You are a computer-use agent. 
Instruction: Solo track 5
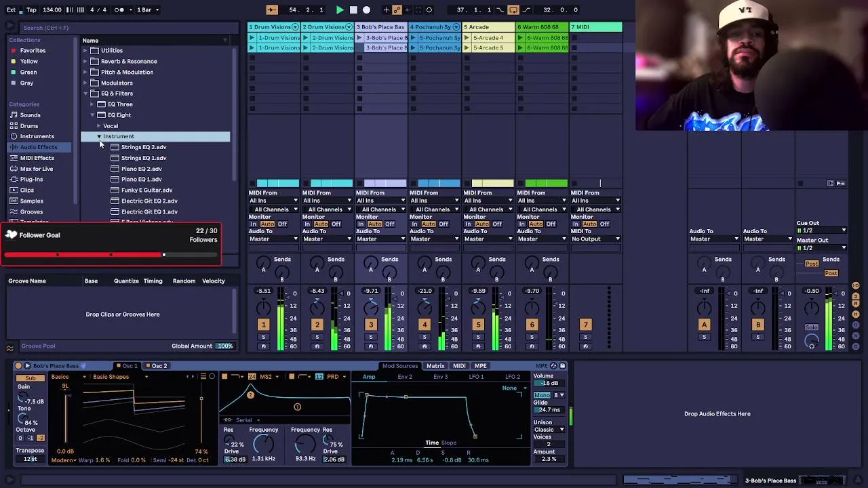(478, 337)
